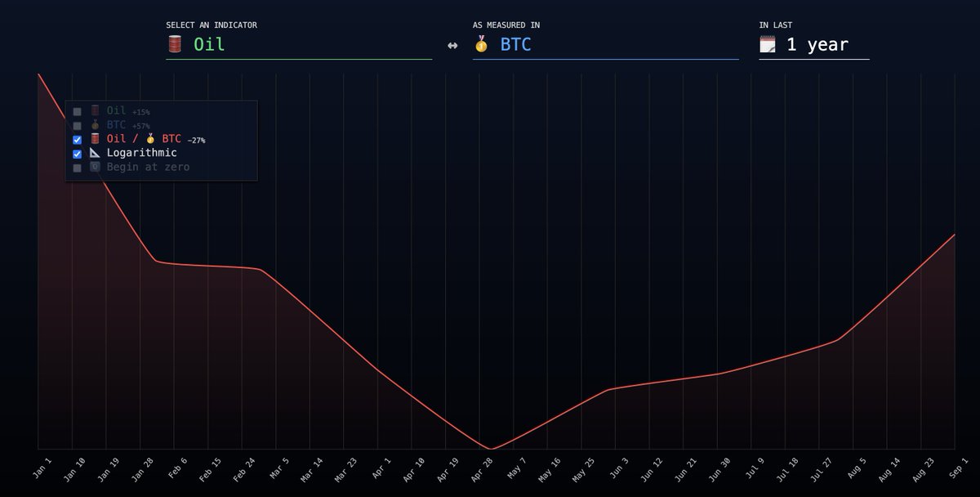Click the barrel icon in the Oil legend row
980x497 pixels.
point(95,110)
